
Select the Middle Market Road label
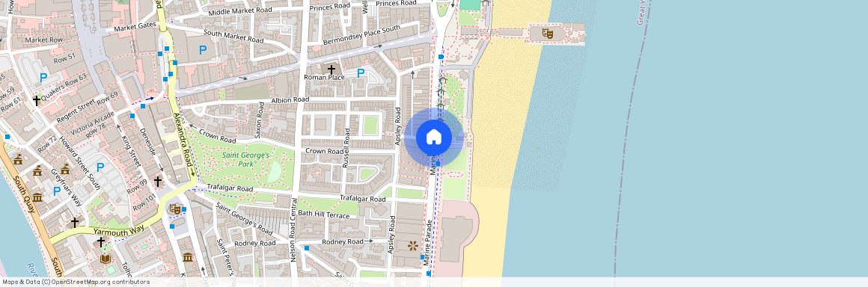[240, 11]
